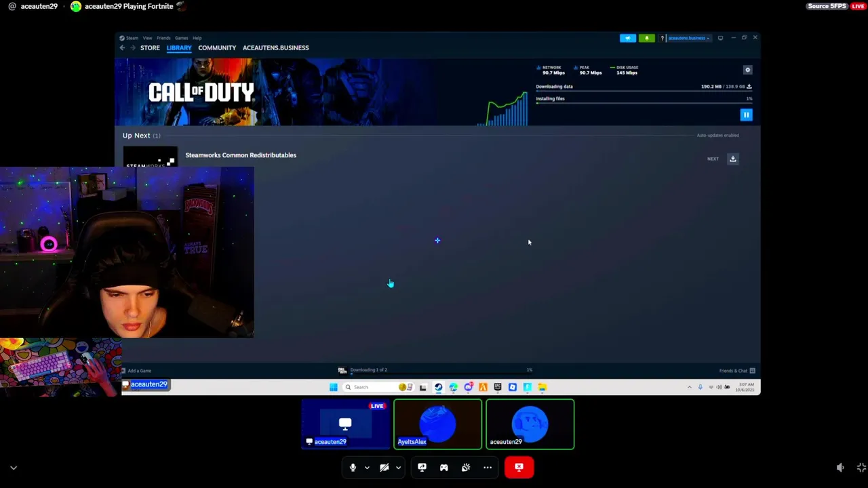Open the Steam menu
Screen dimensions: 868x488
(x=129, y=38)
